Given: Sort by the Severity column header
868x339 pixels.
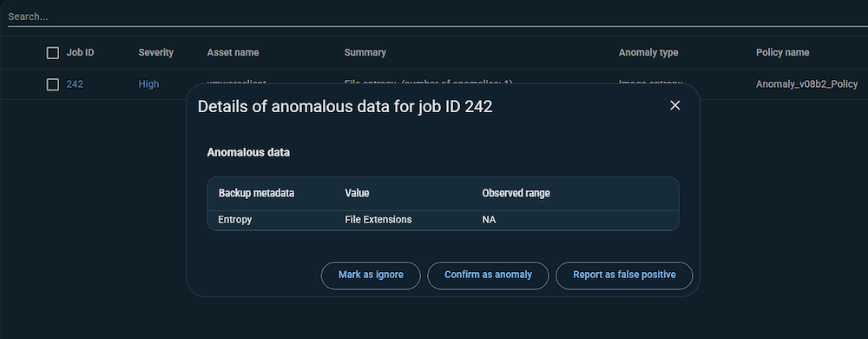Looking at the screenshot, I should [156, 53].
